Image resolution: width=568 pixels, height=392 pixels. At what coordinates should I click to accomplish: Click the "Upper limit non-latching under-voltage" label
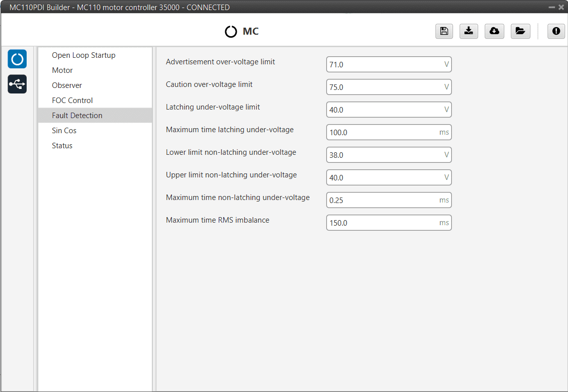pos(231,175)
